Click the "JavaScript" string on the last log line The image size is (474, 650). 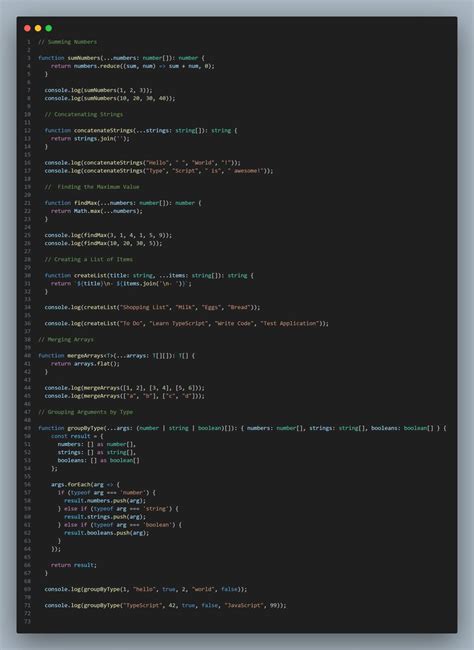point(244,605)
